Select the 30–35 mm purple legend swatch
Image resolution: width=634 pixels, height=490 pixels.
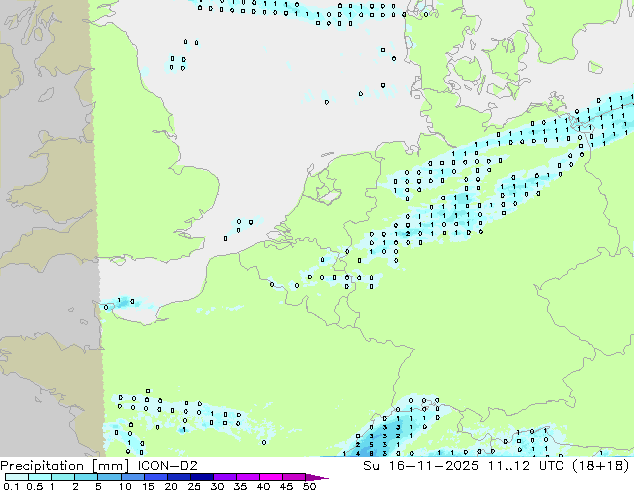(x=225, y=477)
